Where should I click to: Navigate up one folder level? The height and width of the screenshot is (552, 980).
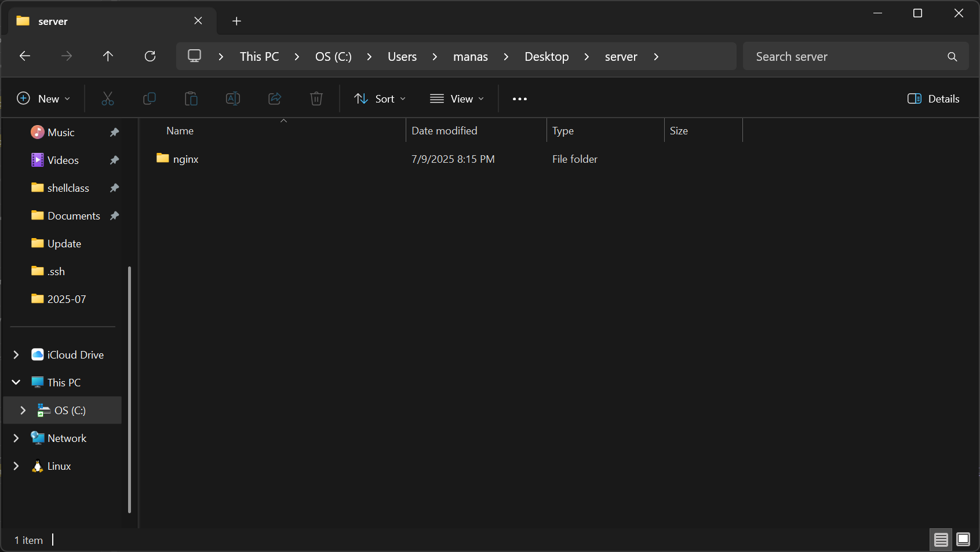pyautogui.click(x=108, y=56)
